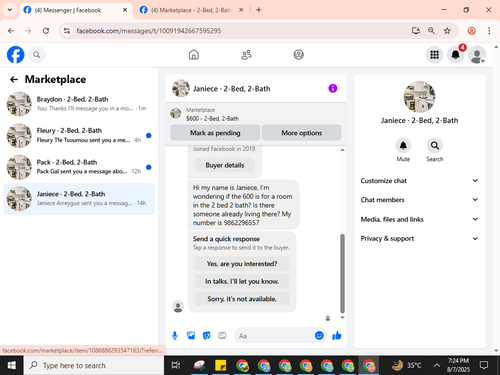
Task: Click the install app icon in address bar
Action: click(x=416, y=31)
